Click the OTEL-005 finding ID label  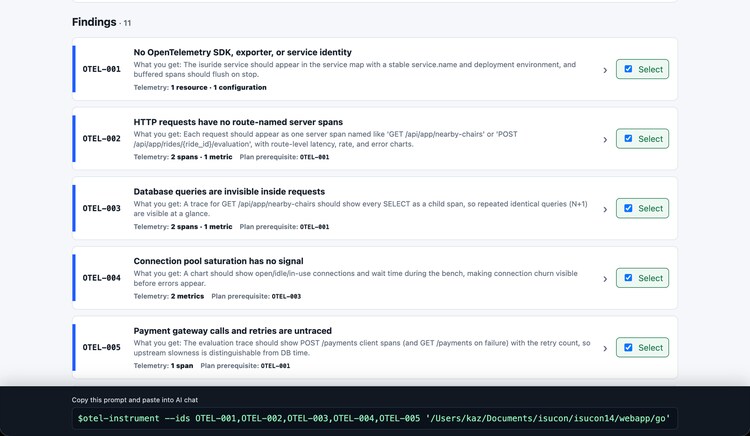tap(101, 347)
